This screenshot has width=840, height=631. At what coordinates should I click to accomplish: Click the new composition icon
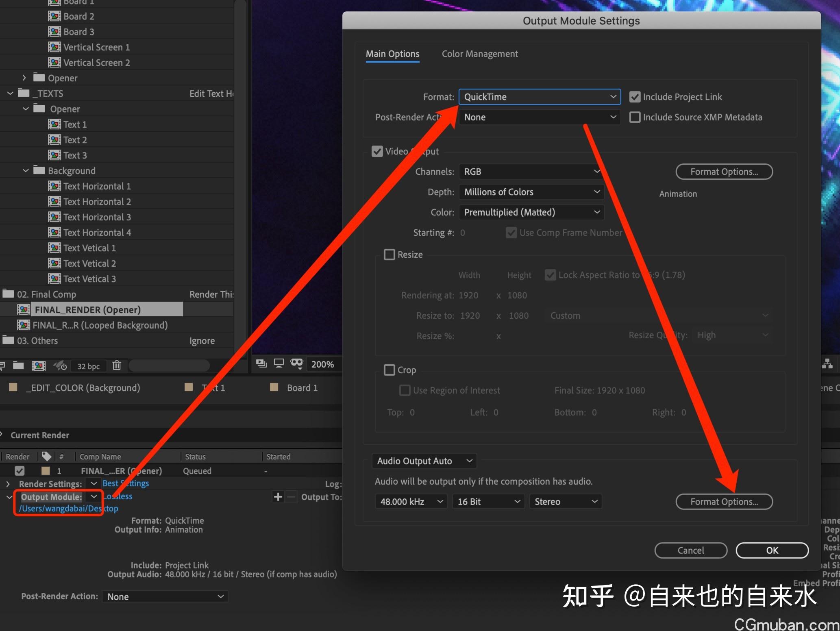point(39,366)
